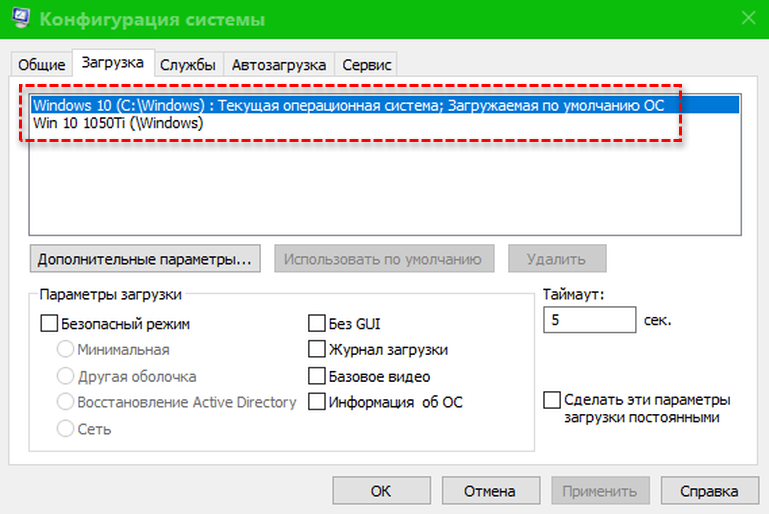
Task: Open help with the Справка button
Action: pyautogui.click(x=709, y=490)
